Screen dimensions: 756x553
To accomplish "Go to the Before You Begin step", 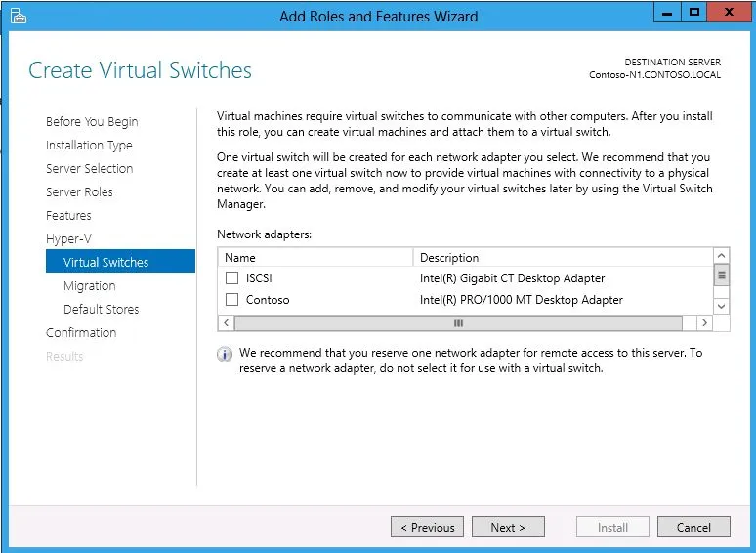I will (92, 122).
